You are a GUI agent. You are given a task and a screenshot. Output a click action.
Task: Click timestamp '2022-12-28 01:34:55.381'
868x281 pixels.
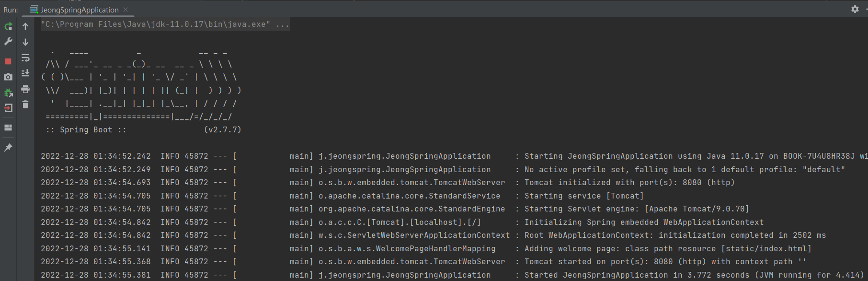96,275
